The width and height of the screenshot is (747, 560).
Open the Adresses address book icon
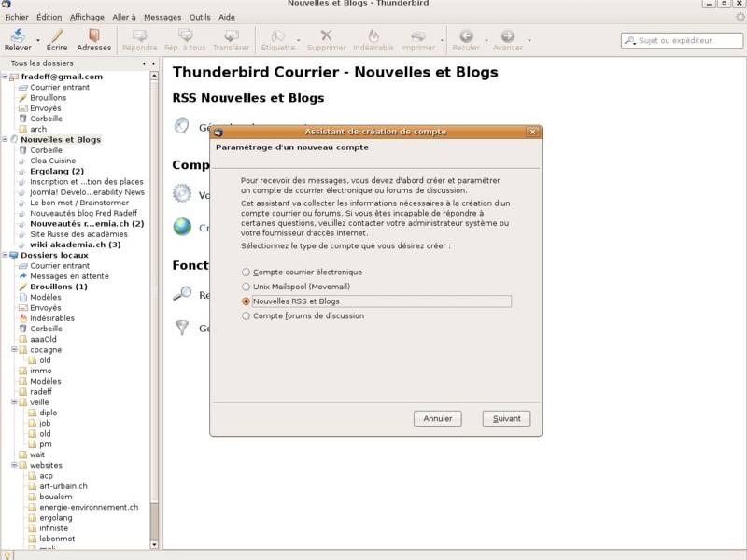(94, 35)
